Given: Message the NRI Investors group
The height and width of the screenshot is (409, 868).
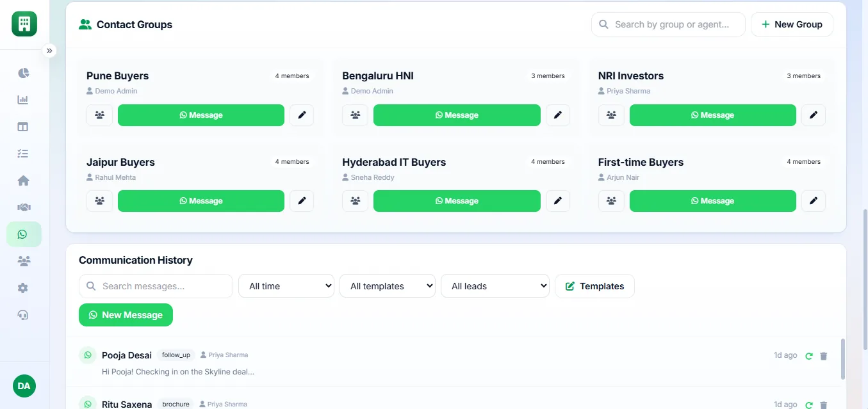Looking at the screenshot, I should 713,115.
